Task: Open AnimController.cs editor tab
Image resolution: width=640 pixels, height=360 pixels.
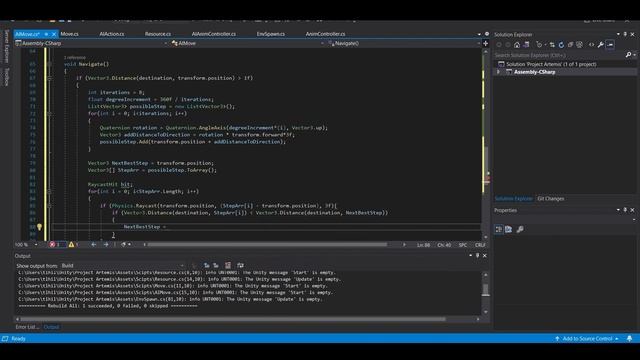Action: click(x=325, y=34)
